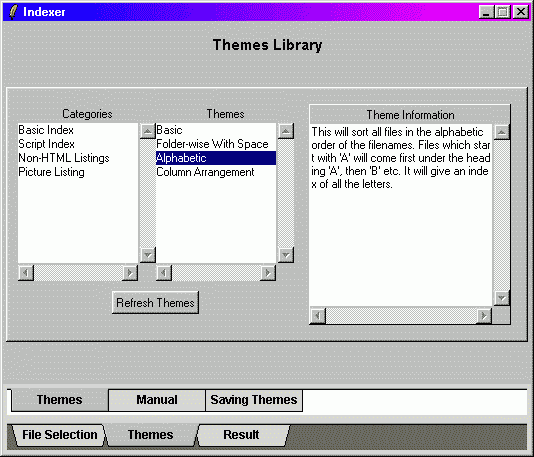Image resolution: width=534 pixels, height=457 pixels.
Task: Click the Refresh Themes button
Action: tap(155, 302)
